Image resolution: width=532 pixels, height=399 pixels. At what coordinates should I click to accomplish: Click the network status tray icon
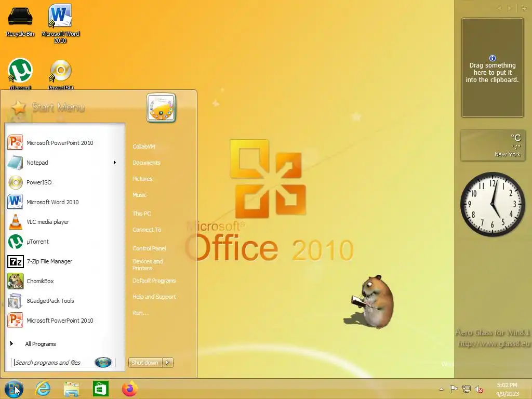467,389
